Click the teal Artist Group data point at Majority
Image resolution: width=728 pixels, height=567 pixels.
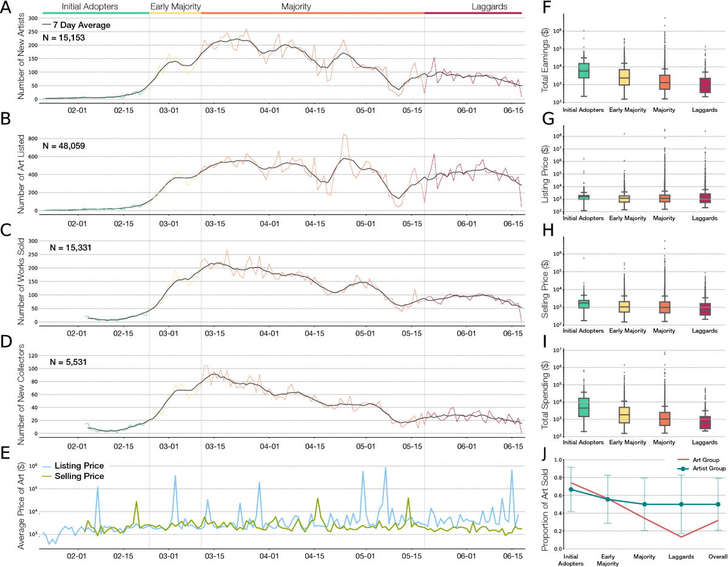(644, 503)
